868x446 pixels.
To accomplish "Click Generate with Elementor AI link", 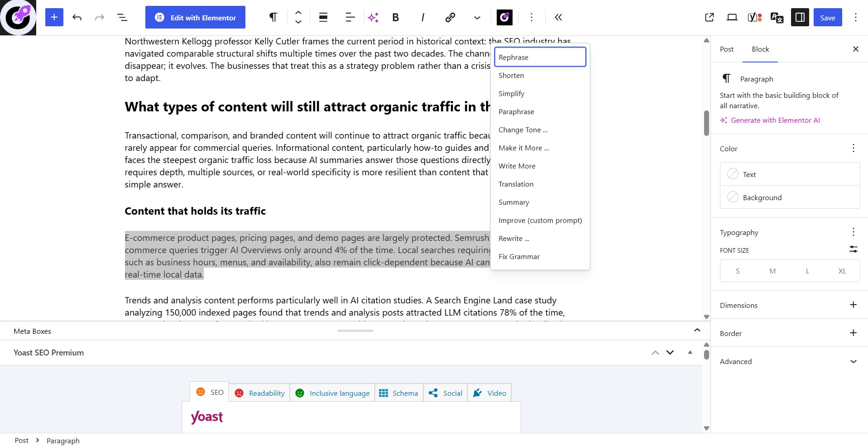I will coord(770,120).
